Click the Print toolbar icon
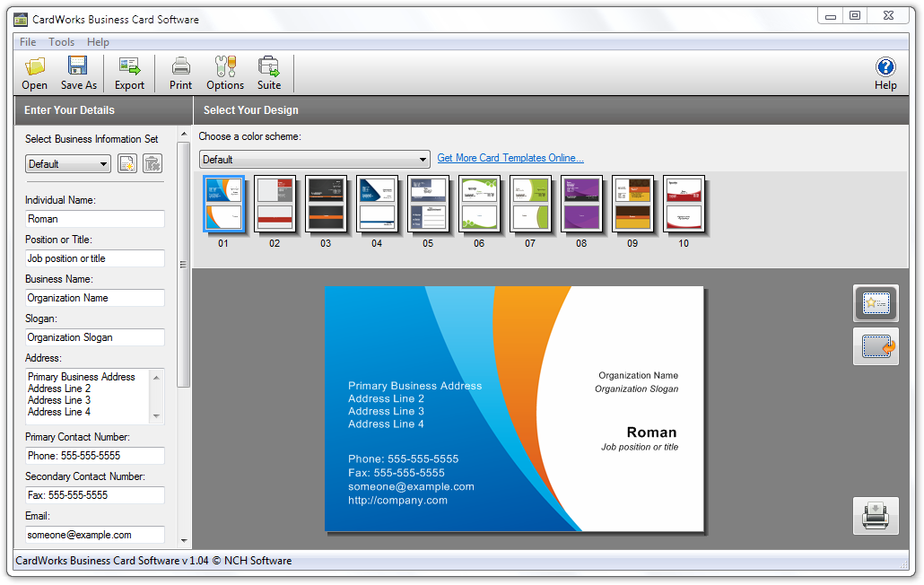Screen dimensions: 924x585 [x=180, y=74]
